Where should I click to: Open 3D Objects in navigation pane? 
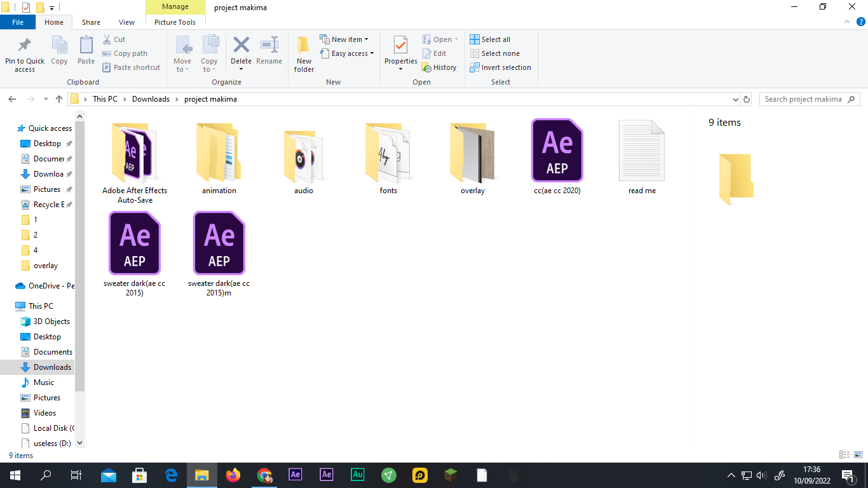(x=45, y=322)
